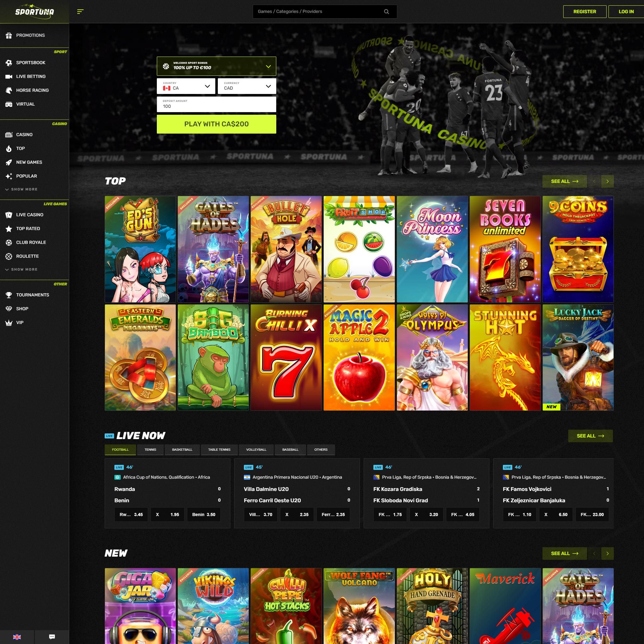Click the search magnifier icon
The height and width of the screenshot is (644, 644).
(x=386, y=12)
